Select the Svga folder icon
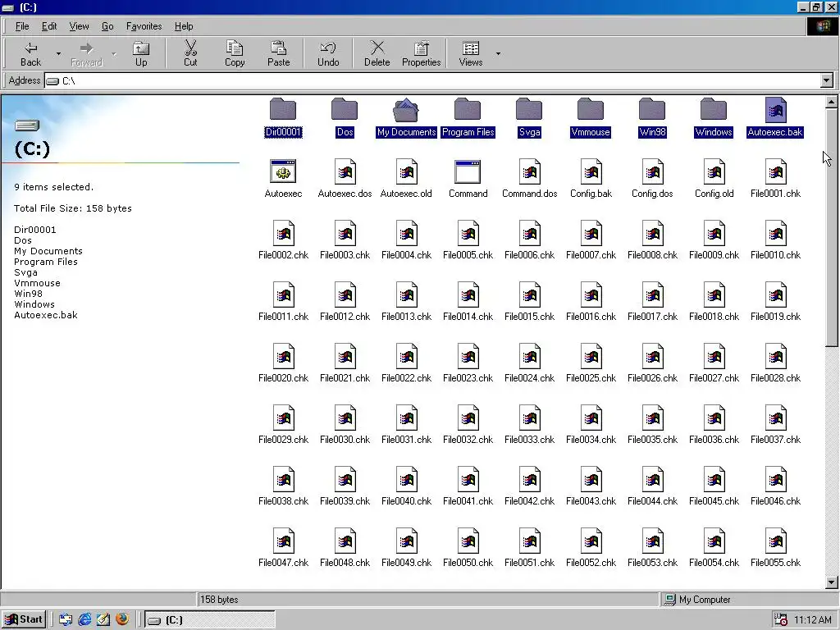The height and width of the screenshot is (630, 840). click(529, 110)
